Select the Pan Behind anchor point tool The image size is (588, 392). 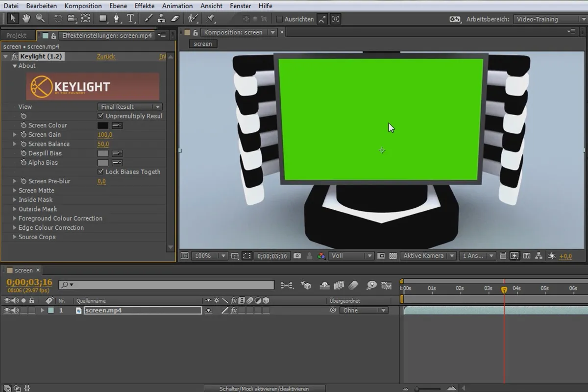click(x=85, y=19)
